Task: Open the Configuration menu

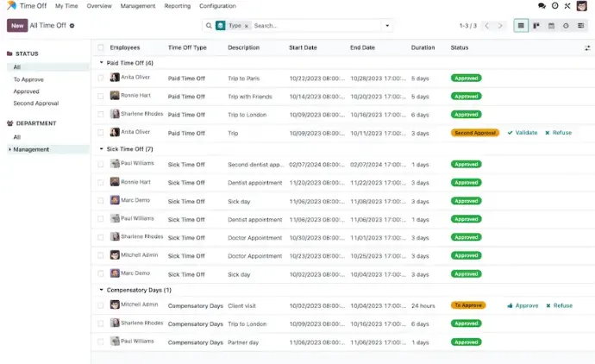Action: pos(217,6)
